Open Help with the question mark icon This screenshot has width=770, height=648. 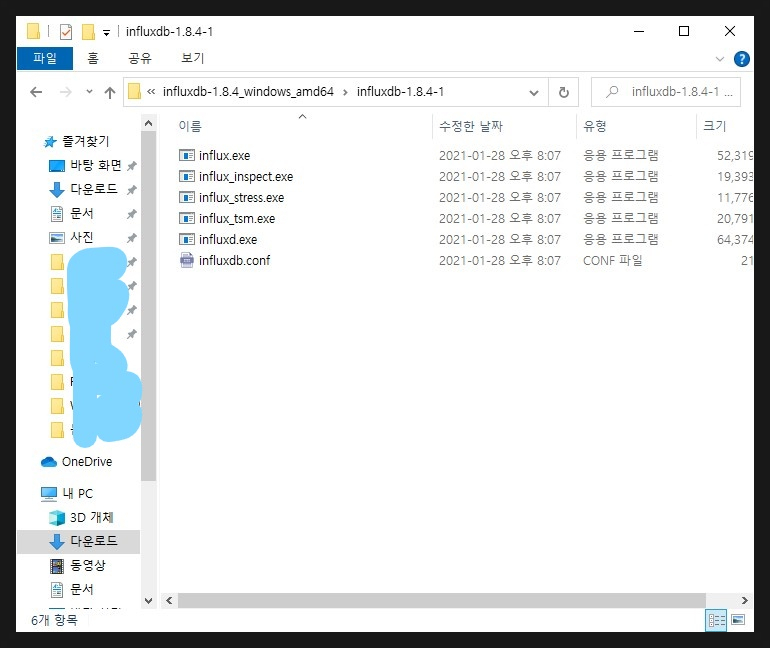[742, 59]
